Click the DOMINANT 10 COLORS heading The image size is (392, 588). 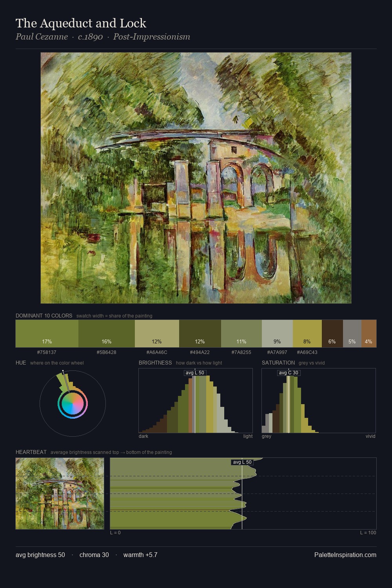click(44, 316)
